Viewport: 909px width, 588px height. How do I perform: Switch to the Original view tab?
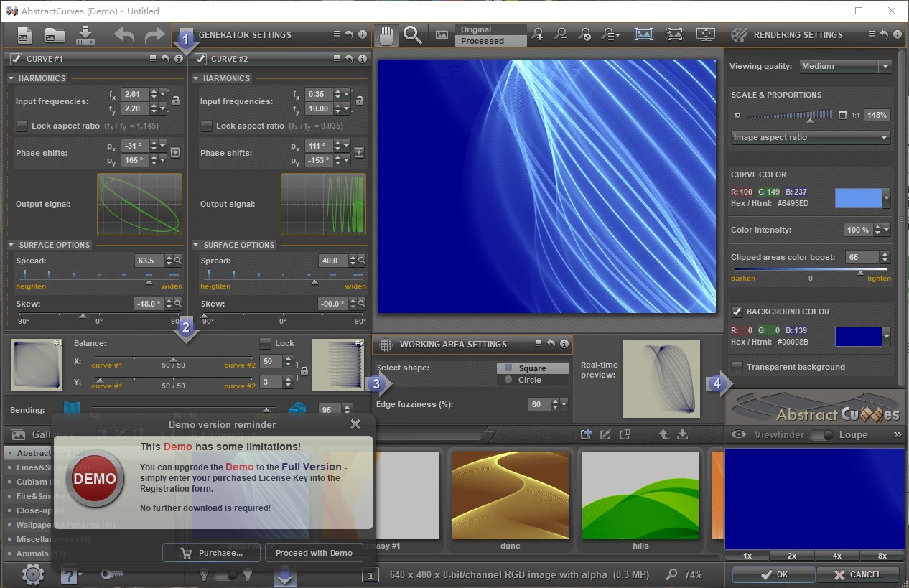click(477, 29)
